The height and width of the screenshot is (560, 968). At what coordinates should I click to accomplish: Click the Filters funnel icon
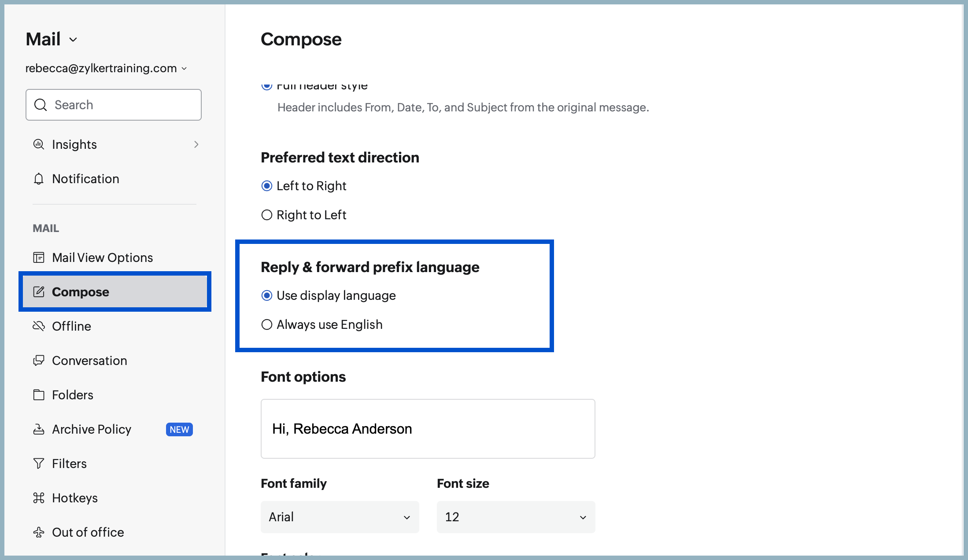click(39, 464)
